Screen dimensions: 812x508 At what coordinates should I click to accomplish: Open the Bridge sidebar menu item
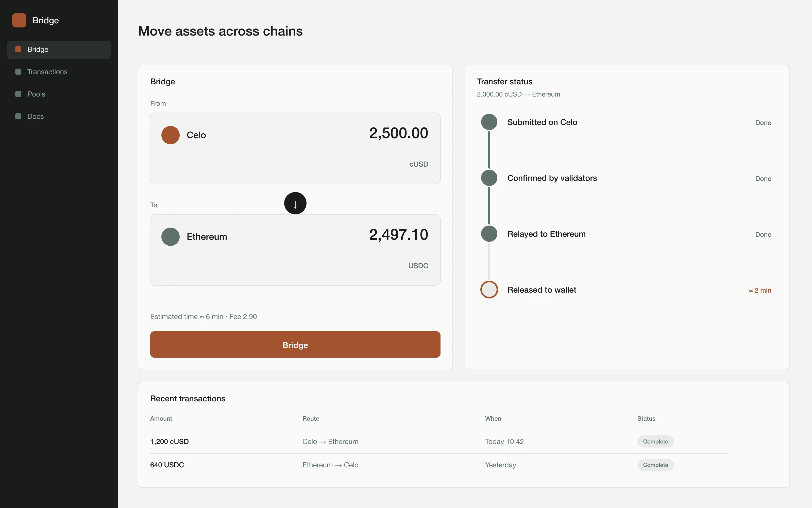59,49
